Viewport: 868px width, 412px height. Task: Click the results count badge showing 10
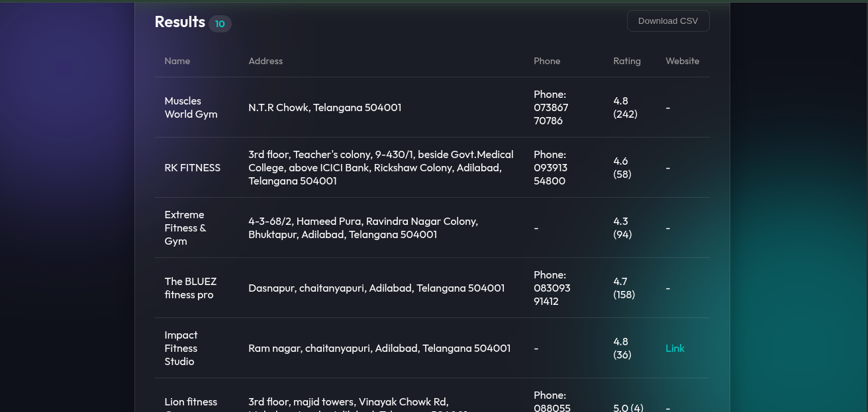(220, 24)
